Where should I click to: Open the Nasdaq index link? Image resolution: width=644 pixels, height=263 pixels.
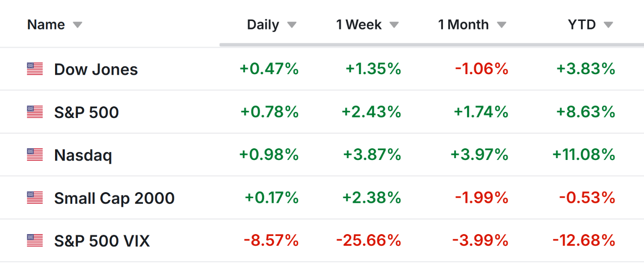click(83, 155)
